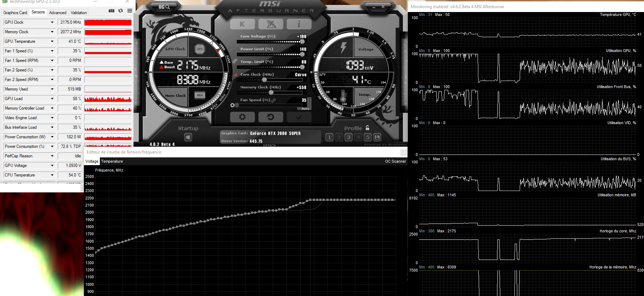Click the MSI dragon logo button in Afterburner

tap(270, 24)
